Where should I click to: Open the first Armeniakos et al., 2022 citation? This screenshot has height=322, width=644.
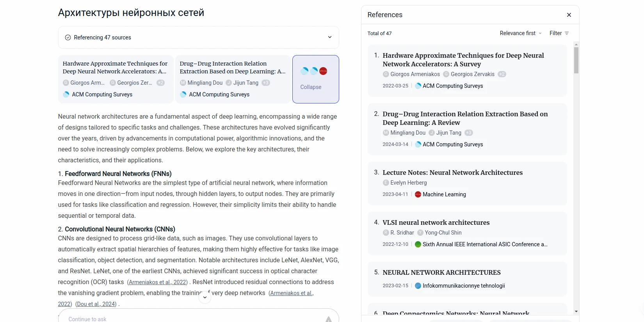click(157, 282)
